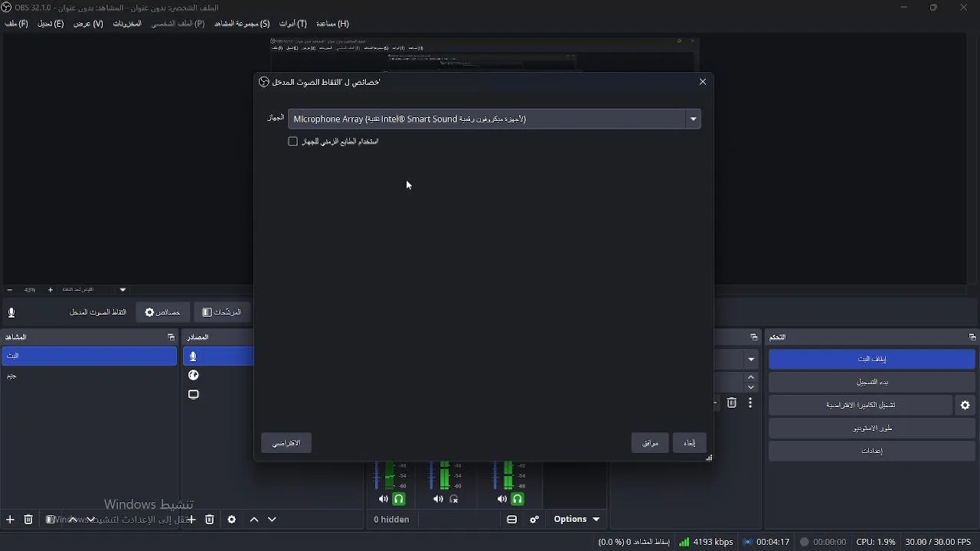Click الافتراضي defaults button in dialog
This screenshot has height=551, width=980.
[x=286, y=443]
